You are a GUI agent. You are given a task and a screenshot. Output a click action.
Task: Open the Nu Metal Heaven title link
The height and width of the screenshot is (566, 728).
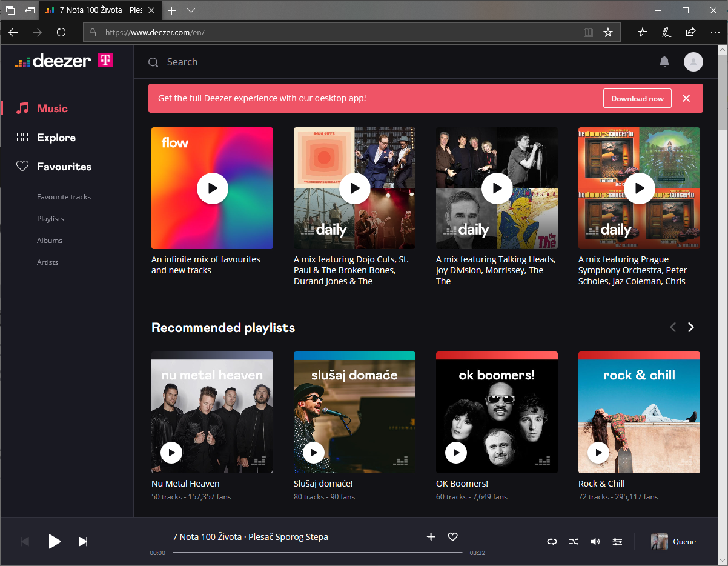185,484
